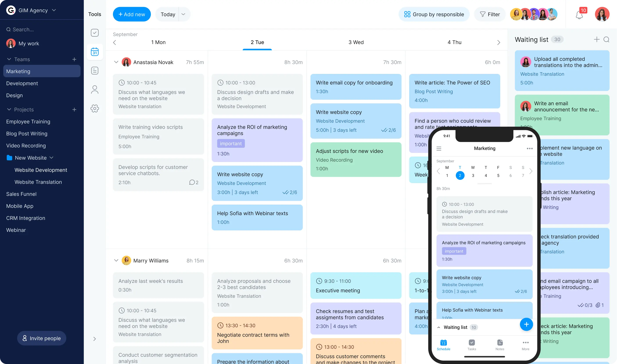Viewport: 617px width, 364px height.
Task: Collapse the Anastasia Novak row
Action: [x=116, y=62]
